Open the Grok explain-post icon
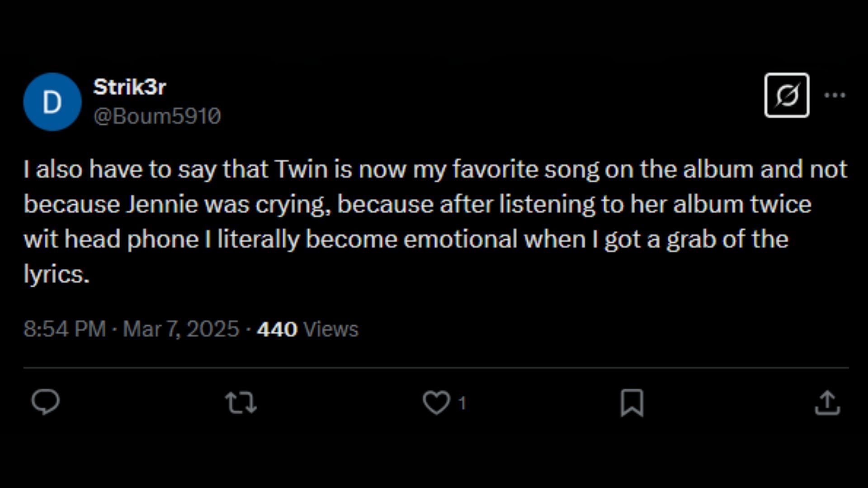 [x=787, y=95]
